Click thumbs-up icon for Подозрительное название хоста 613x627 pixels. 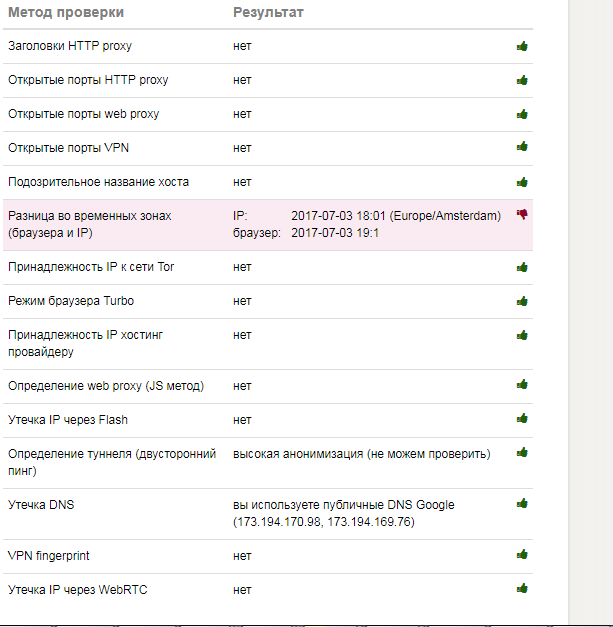[x=522, y=182]
